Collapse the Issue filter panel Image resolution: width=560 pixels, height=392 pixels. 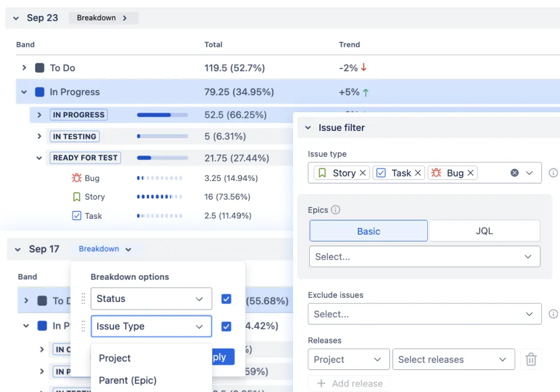click(x=308, y=127)
